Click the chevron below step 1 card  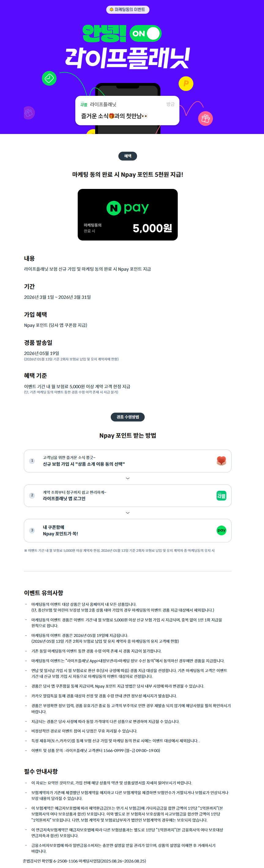(128, 479)
